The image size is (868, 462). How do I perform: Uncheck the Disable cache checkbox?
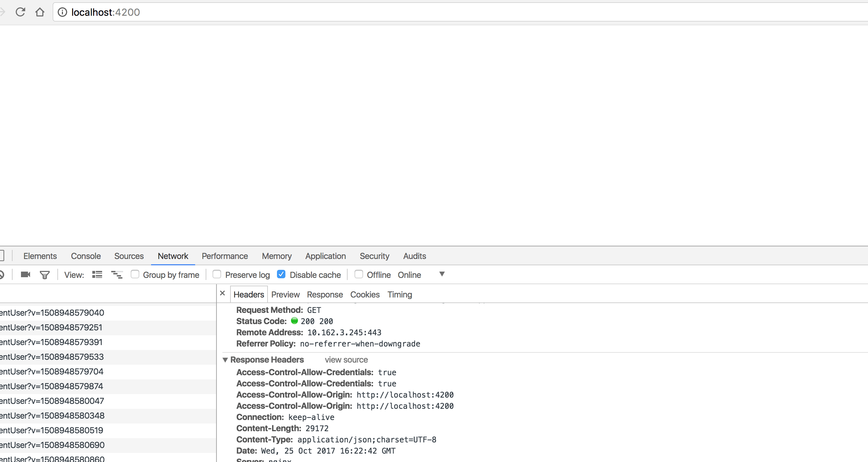click(x=281, y=274)
